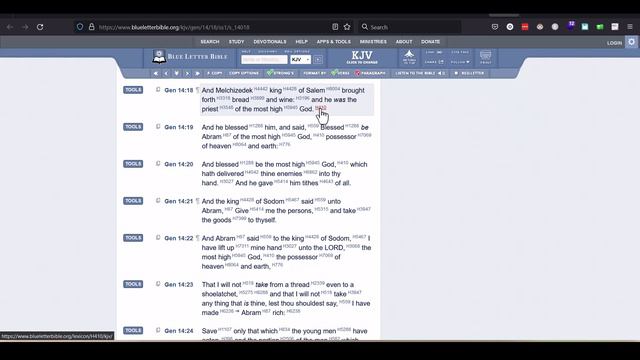Open Tools for Gen 14:18
The image size is (640, 360).
point(133,90)
